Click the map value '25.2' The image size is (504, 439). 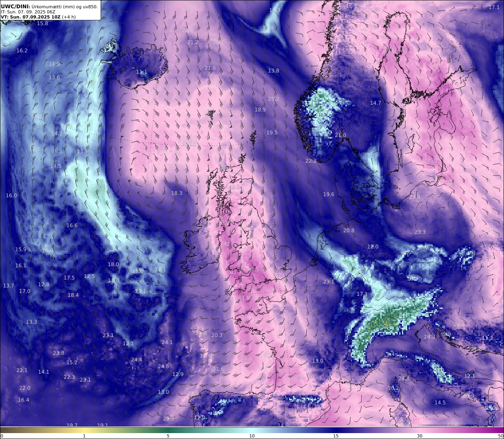coord(274,99)
